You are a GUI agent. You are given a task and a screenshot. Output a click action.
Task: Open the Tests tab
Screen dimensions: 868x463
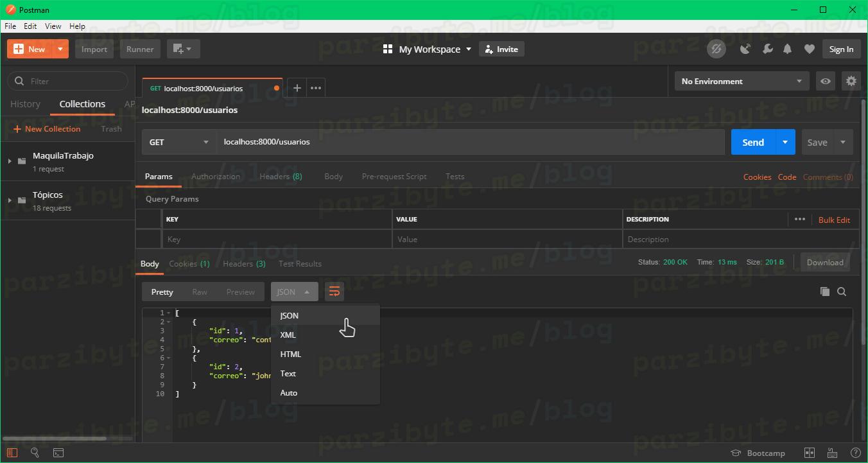pyautogui.click(x=455, y=176)
